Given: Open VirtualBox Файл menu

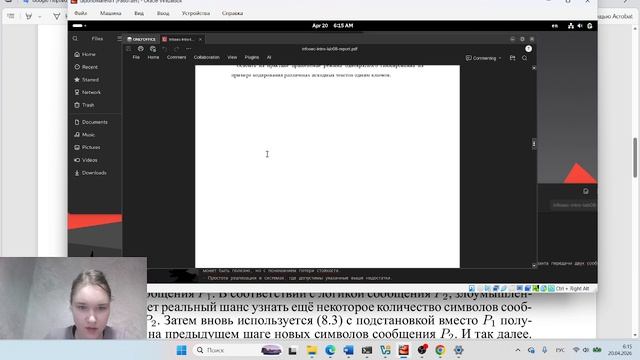Looking at the screenshot, I should (80, 13).
